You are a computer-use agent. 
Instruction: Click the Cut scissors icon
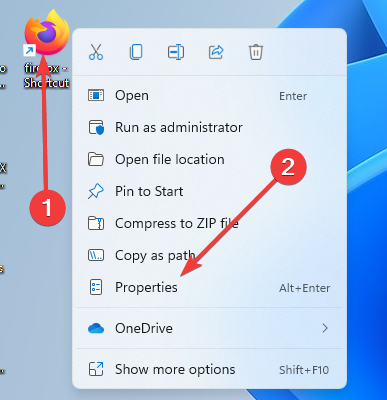coord(96,52)
